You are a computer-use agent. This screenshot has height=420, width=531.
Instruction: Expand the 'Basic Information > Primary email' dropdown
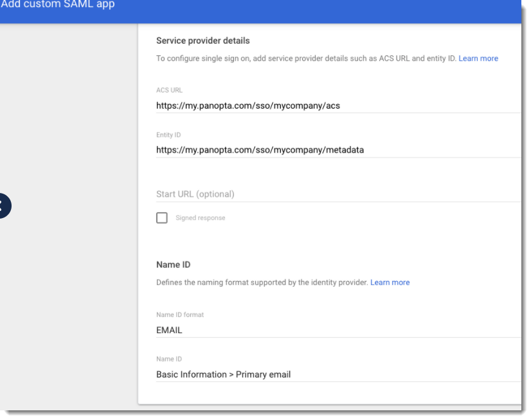337,374
